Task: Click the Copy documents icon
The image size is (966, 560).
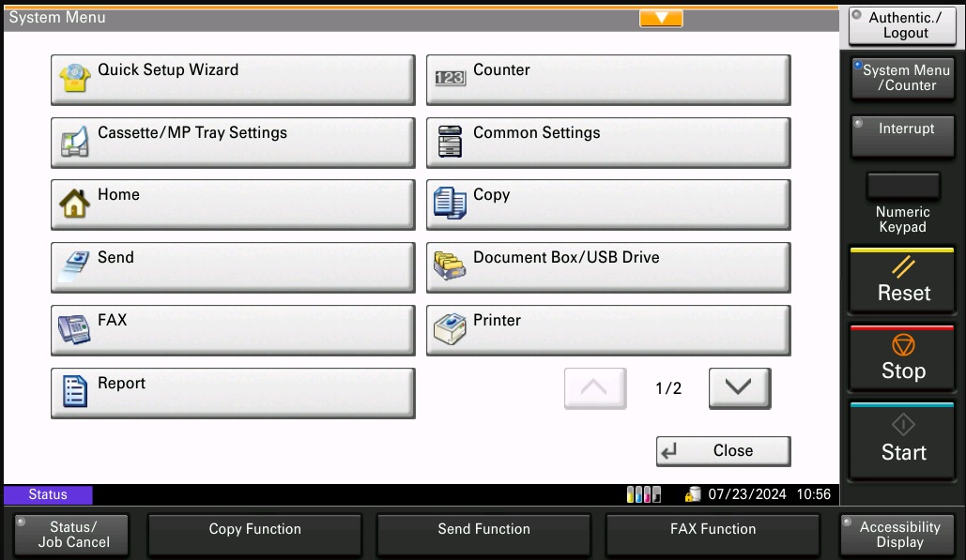Action: [450, 203]
